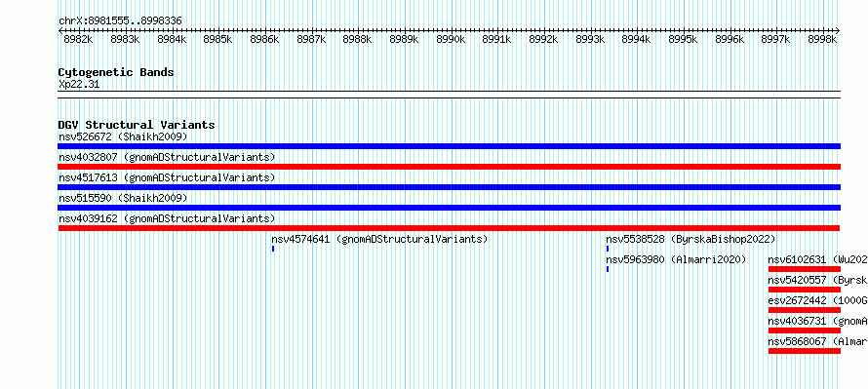This screenshot has height=389, width=868.
Task: Open the nsv515590 (Shaikh2009) variant label
Action: coord(123,198)
